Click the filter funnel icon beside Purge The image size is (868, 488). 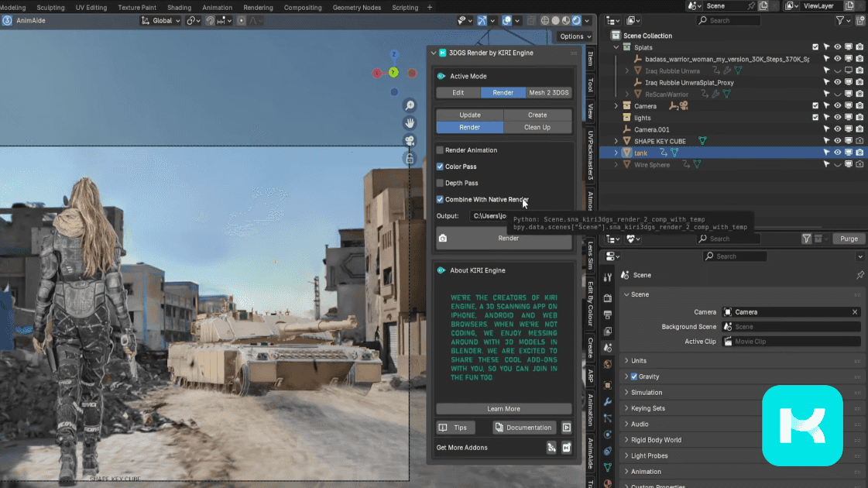click(x=806, y=239)
